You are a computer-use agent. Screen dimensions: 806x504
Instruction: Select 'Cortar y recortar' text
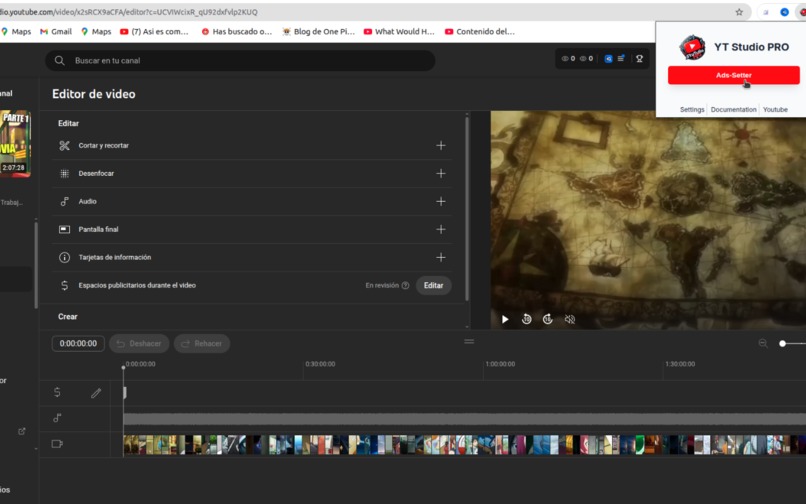(103, 146)
